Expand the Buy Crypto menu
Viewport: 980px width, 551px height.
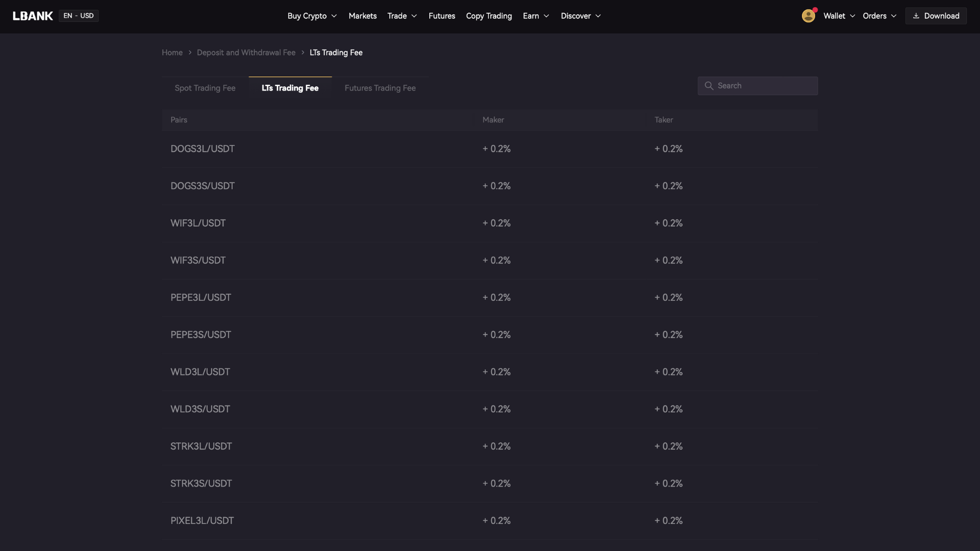click(x=312, y=16)
